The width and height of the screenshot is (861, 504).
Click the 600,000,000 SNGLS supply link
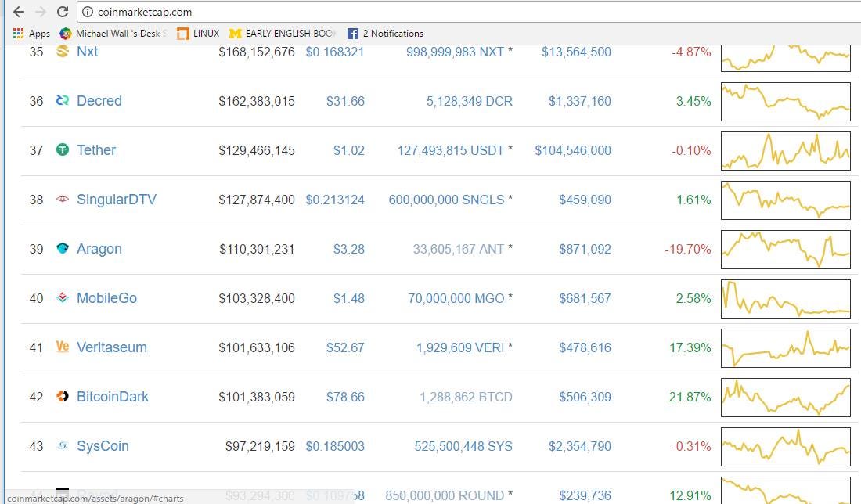tap(446, 200)
